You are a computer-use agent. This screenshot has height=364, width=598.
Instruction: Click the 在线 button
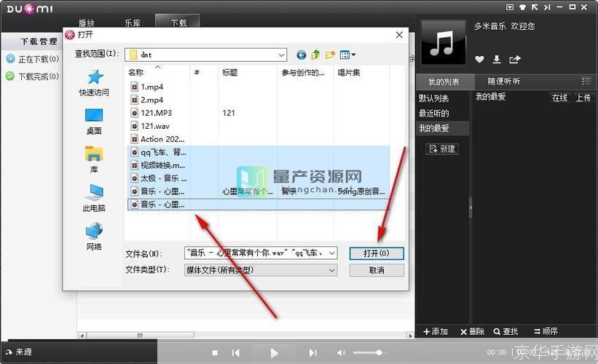[x=559, y=98]
